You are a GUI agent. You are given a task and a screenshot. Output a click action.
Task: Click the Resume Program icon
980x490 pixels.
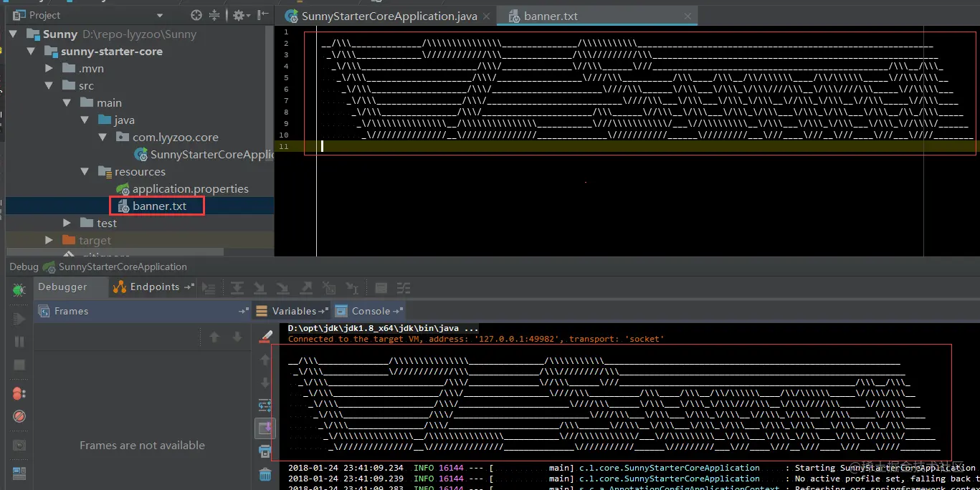coord(19,318)
